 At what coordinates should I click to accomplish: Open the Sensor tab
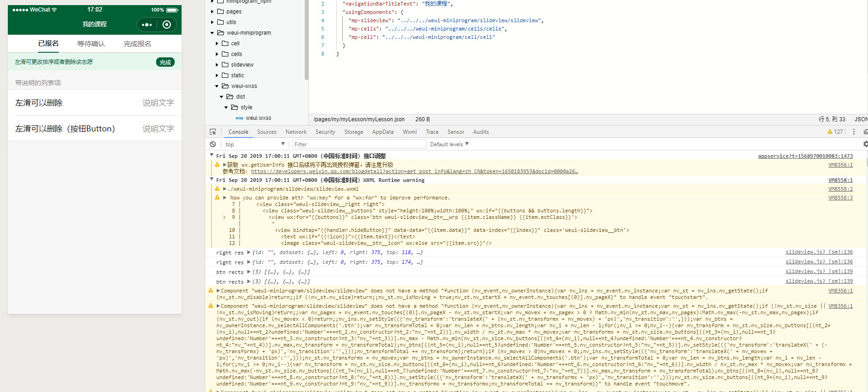click(x=456, y=132)
